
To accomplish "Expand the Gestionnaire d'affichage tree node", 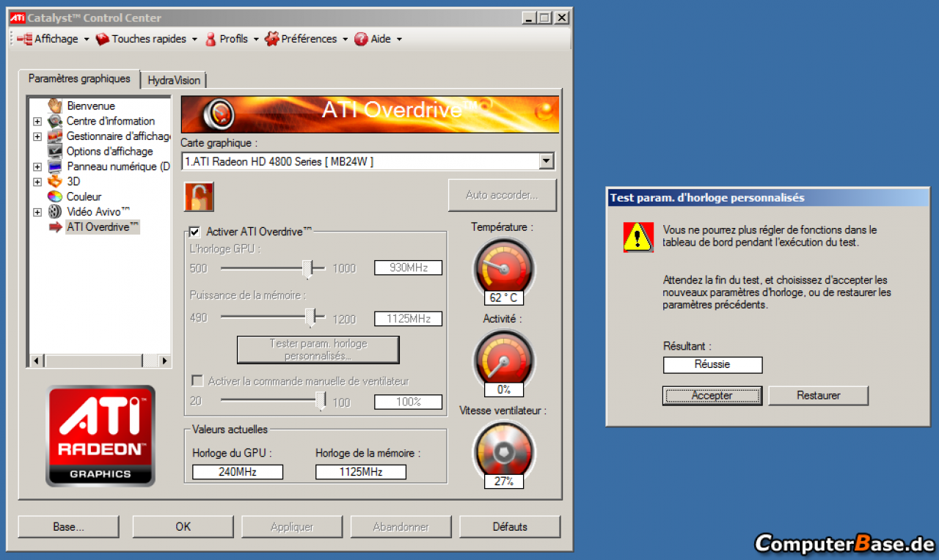I will [37, 136].
